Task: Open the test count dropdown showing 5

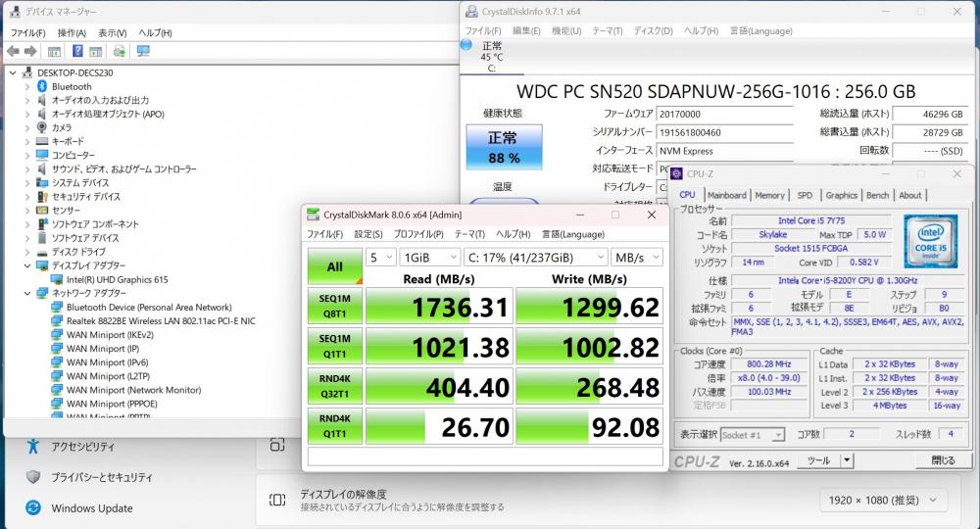Action: 380,258
